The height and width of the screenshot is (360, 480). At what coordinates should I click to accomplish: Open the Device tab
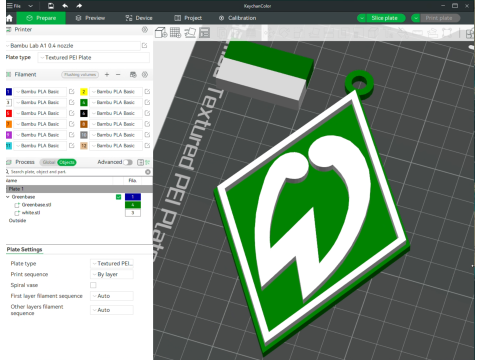coord(139,18)
